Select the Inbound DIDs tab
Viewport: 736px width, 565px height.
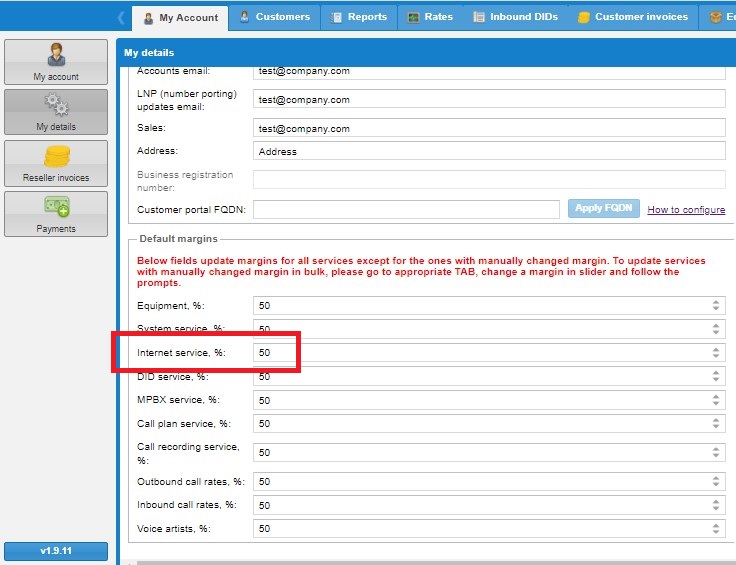516,17
